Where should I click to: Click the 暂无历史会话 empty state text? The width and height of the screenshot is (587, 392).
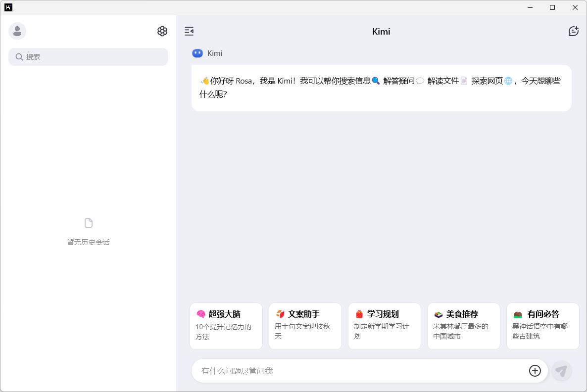pos(89,242)
